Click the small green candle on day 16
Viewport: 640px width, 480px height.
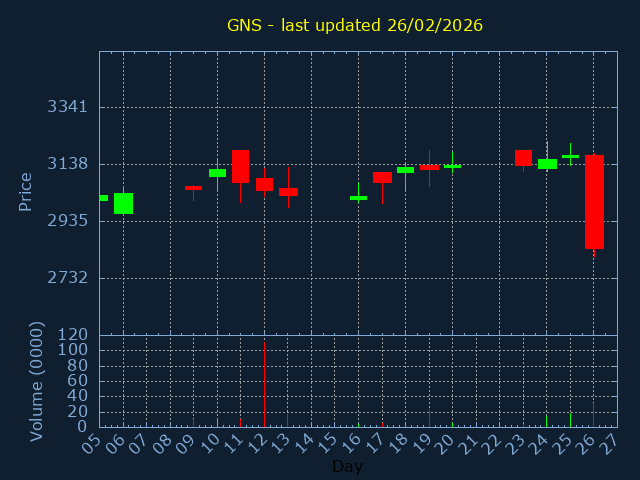tap(358, 198)
